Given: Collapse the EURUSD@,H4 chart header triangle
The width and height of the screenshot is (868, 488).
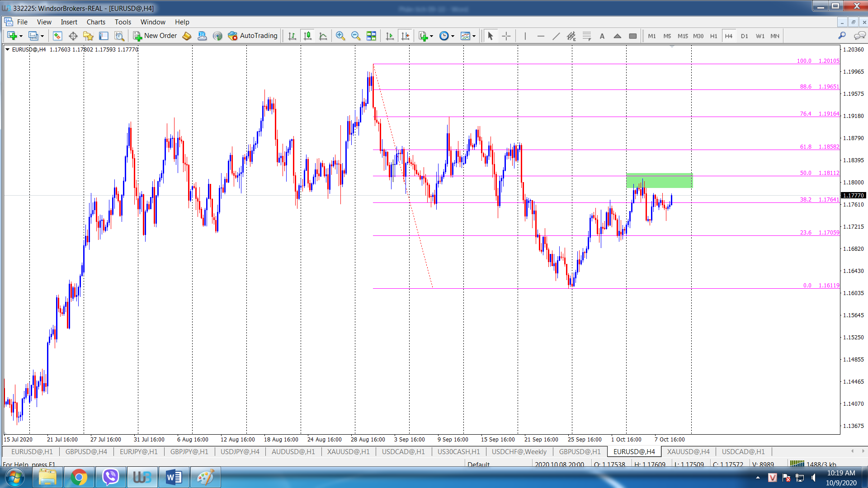Looking at the screenshot, I should (x=7, y=49).
